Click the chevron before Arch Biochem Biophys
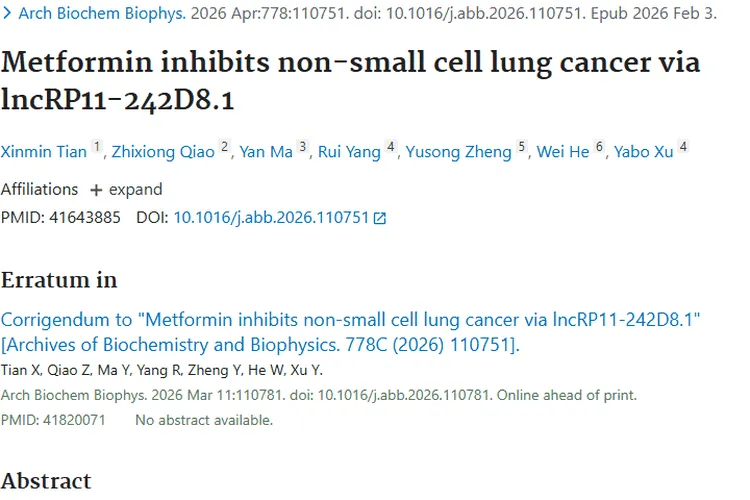Viewport: 750px width, 500px height. pos(7,14)
